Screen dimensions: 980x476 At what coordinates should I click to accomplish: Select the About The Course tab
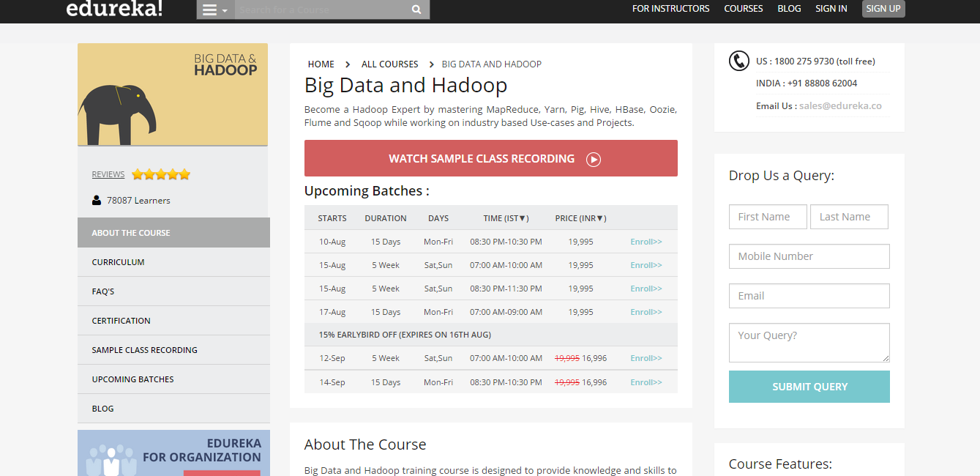(173, 233)
